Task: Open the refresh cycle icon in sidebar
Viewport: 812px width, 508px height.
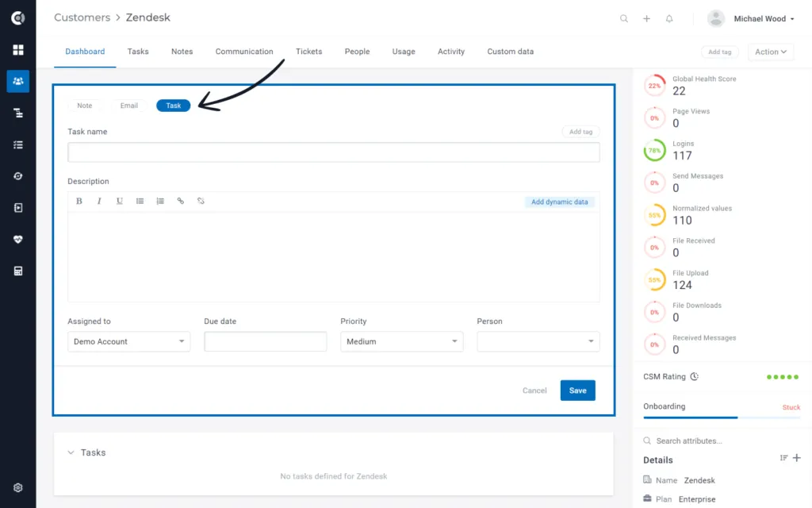Action: coord(18,176)
